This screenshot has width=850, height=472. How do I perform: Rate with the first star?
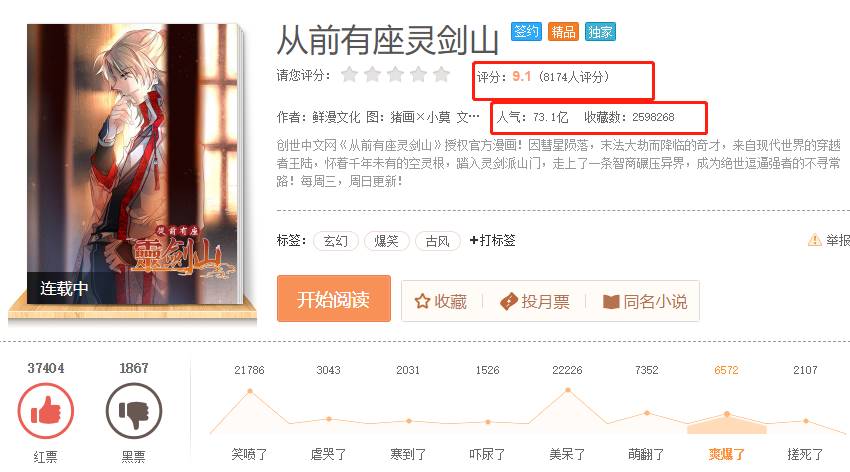[350, 74]
